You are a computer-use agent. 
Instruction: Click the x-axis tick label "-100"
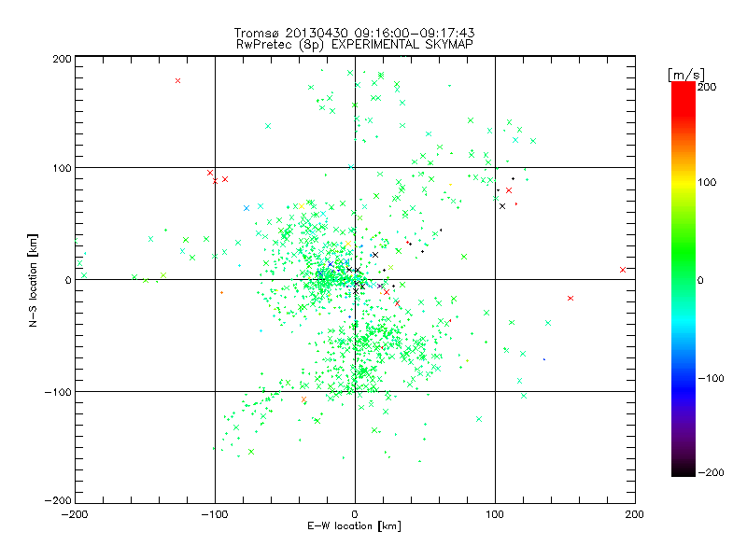(215, 514)
